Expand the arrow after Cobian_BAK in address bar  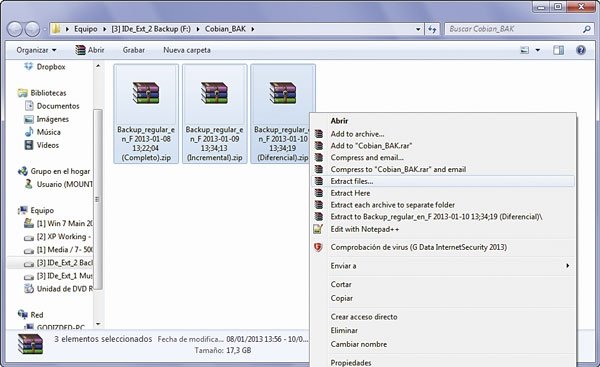(253, 29)
